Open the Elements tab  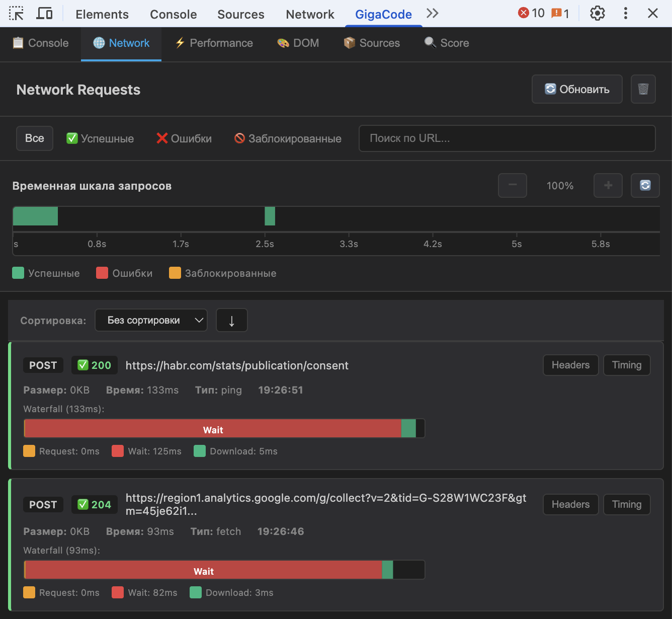102,14
